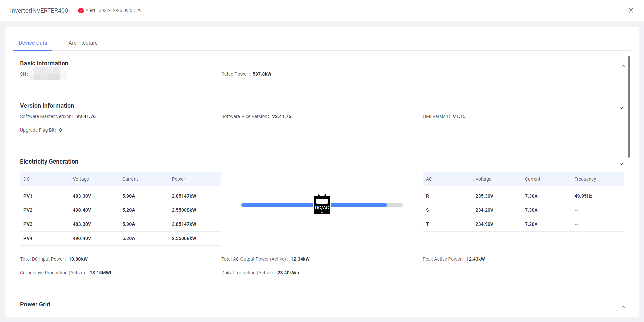Screen dimensions: 644x322
Task: Click the AC side power flow bar
Action: (x=359, y=205)
